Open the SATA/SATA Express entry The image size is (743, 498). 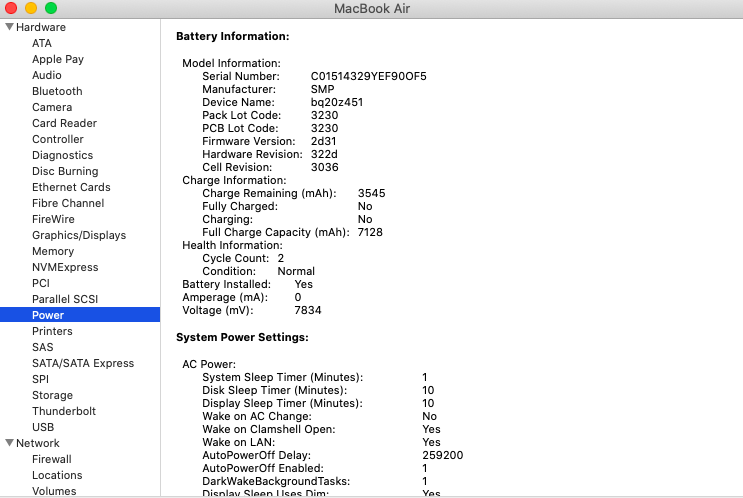[83, 363]
